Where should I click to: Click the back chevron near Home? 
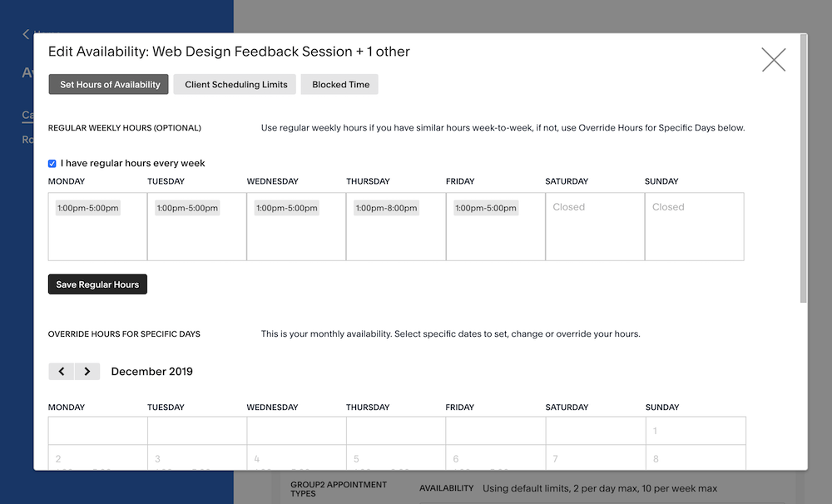(25, 34)
